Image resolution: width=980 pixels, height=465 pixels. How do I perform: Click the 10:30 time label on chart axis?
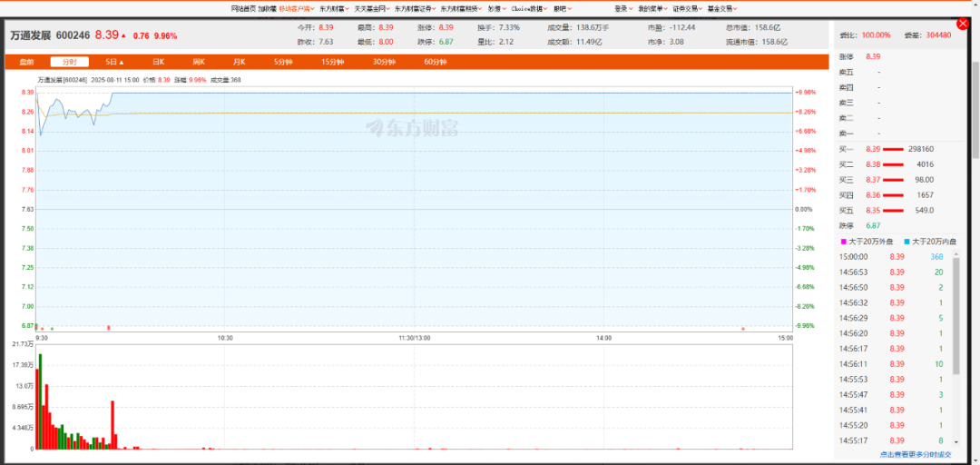[x=225, y=338]
